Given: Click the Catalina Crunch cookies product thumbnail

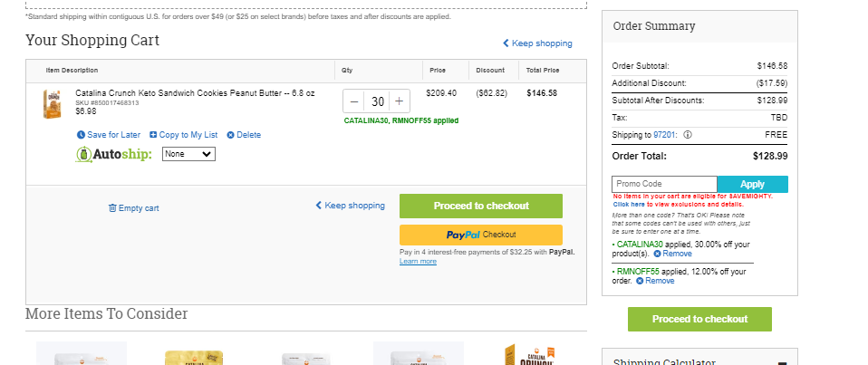Looking at the screenshot, I should coord(52,104).
